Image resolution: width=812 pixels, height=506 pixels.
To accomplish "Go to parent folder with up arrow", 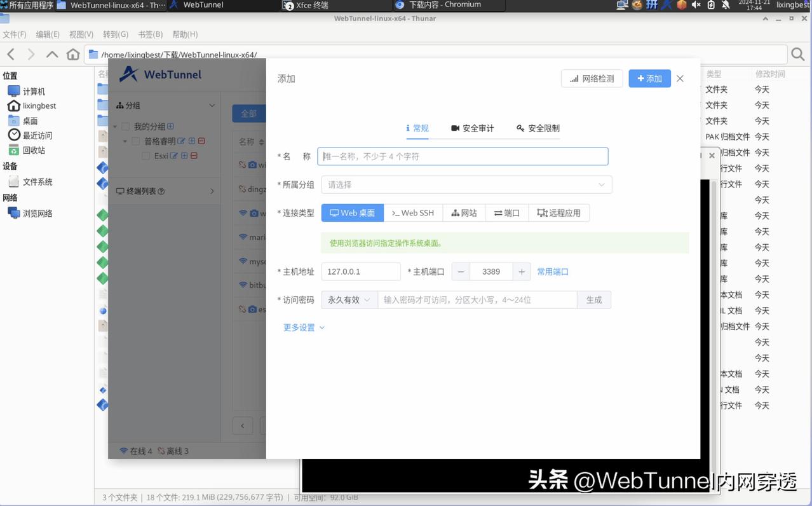I will [x=52, y=55].
